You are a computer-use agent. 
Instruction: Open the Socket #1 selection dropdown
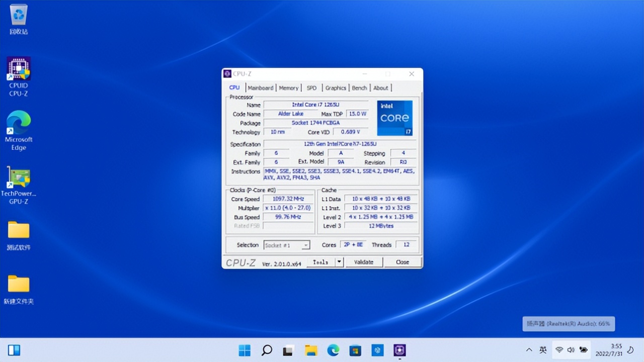(x=286, y=245)
